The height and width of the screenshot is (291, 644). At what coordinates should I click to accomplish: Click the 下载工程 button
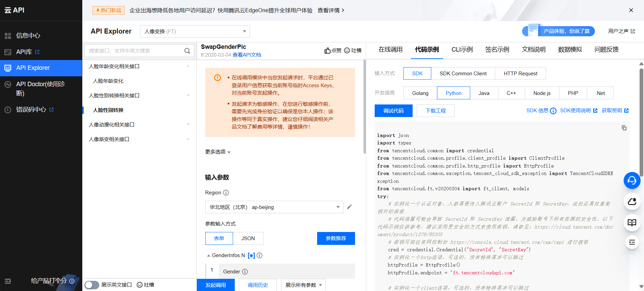coord(436,111)
